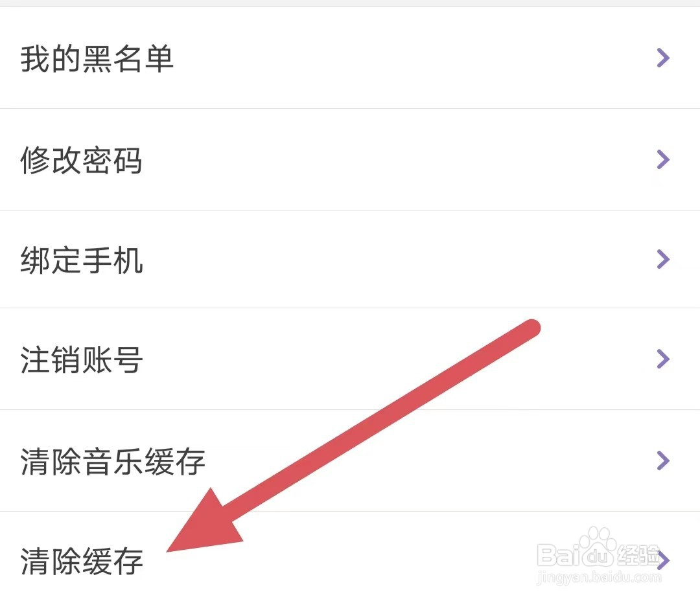The width and height of the screenshot is (700, 601).
Task: Open 绑定手机 settings item
Action: coord(350,259)
